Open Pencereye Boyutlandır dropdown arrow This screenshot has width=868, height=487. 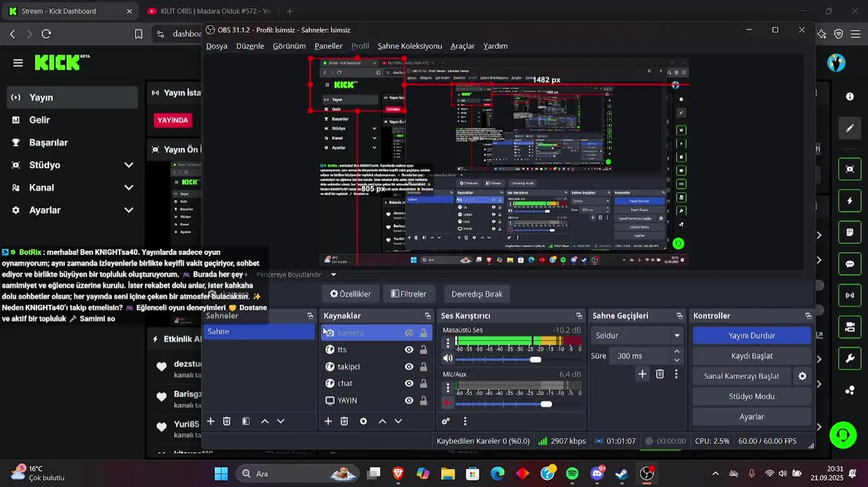(333, 275)
